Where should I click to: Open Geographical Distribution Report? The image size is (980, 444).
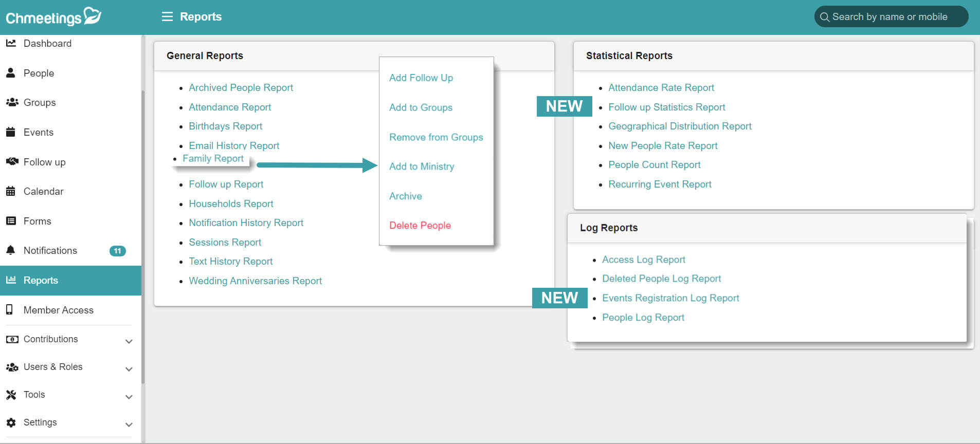pyautogui.click(x=680, y=126)
